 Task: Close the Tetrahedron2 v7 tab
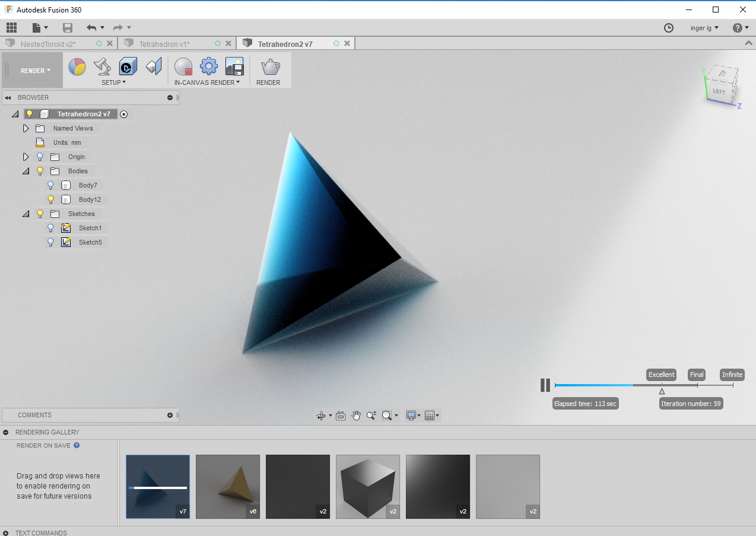tap(347, 43)
